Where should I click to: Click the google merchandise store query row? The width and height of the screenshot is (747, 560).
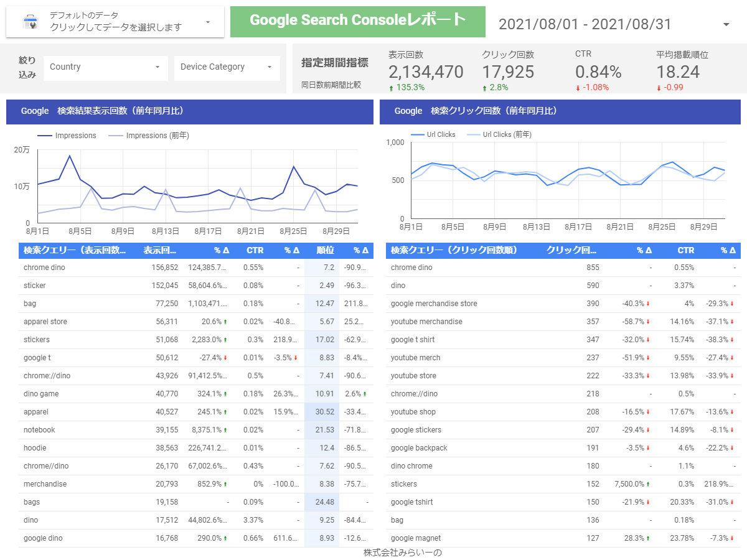pos(563,304)
